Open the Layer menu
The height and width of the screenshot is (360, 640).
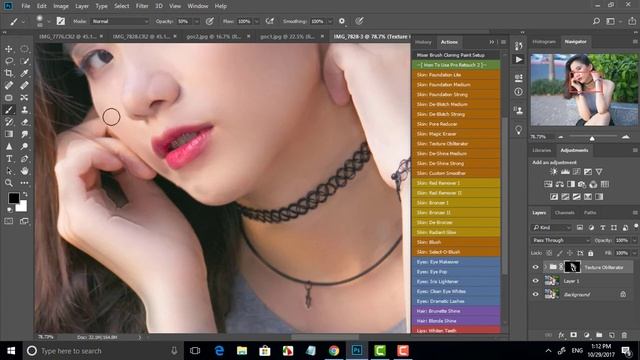(82, 6)
